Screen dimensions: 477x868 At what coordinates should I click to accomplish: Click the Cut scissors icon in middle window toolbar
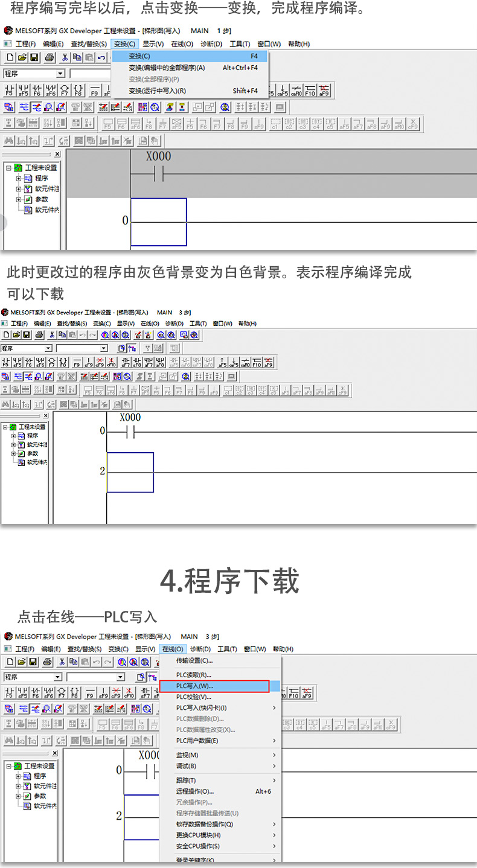click(53, 335)
